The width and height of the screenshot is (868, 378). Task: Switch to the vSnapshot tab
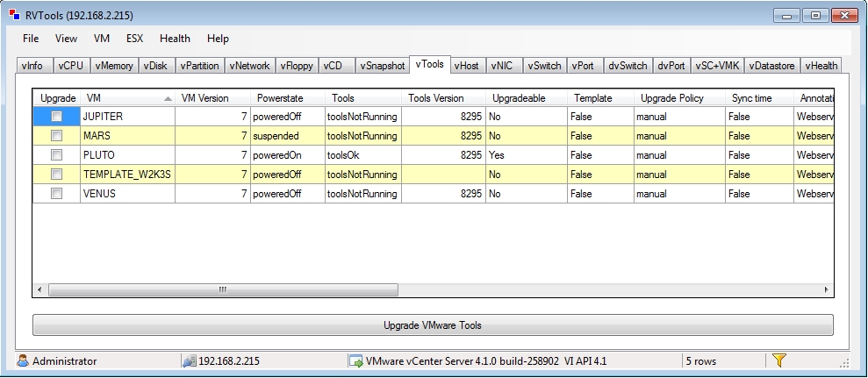click(382, 65)
